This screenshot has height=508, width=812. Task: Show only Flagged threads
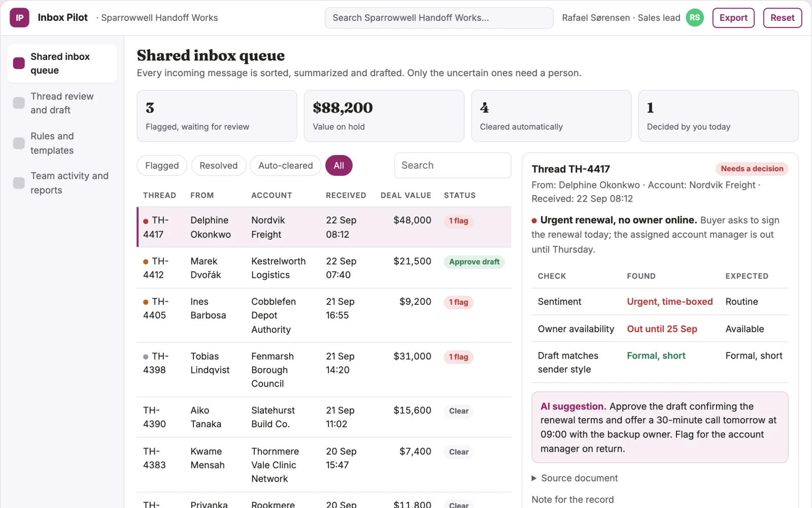(162, 166)
